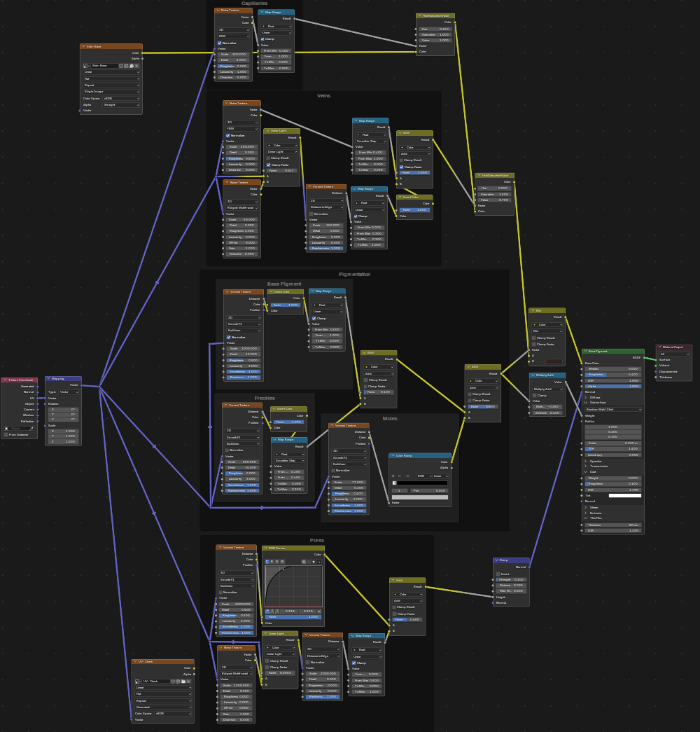Enable Normalize in Moles Voronoi Texture
The width and height of the screenshot is (700, 732).
(x=333, y=471)
